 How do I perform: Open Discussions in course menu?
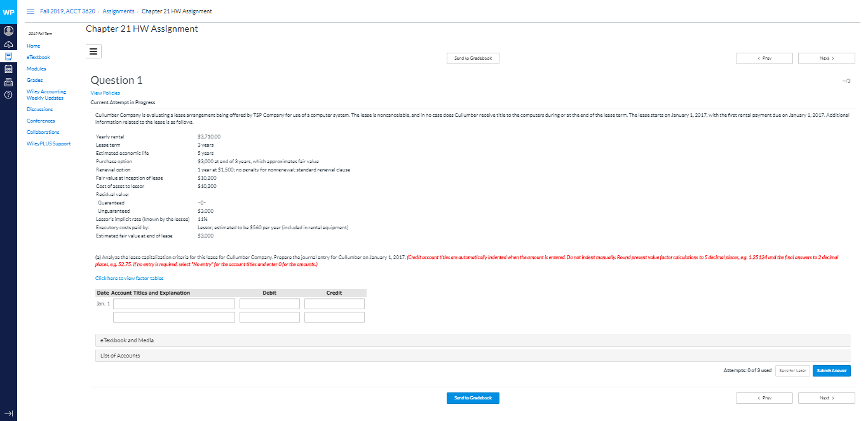[x=39, y=109]
